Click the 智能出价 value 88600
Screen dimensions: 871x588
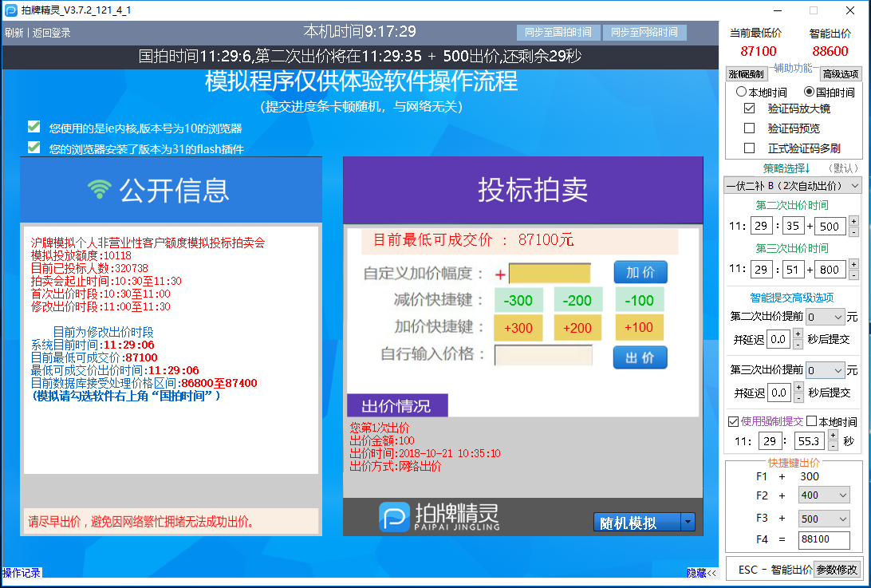click(830, 51)
